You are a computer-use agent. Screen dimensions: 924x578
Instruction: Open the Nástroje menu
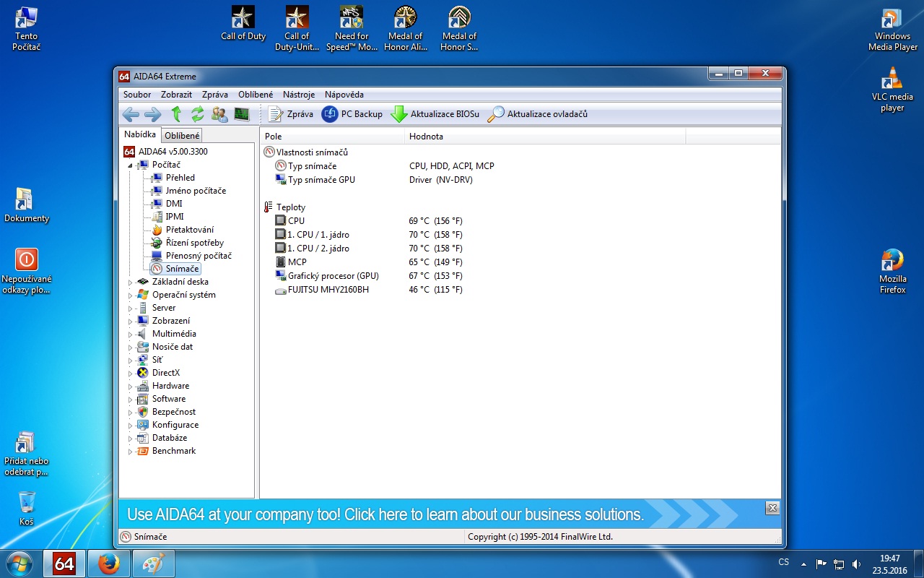[298, 95]
